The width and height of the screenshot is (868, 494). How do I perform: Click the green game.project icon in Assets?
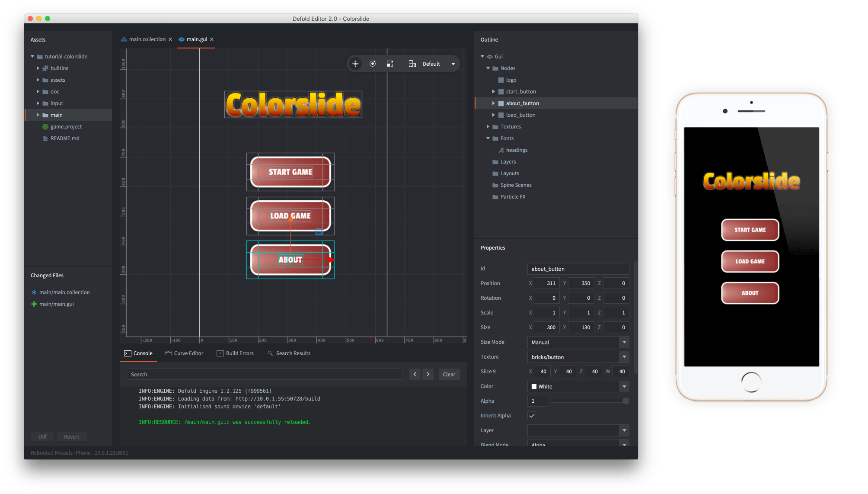tap(45, 126)
